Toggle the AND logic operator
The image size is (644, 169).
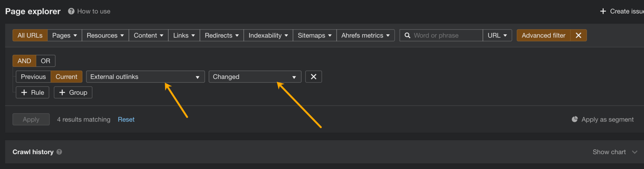pyautogui.click(x=24, y=61)
